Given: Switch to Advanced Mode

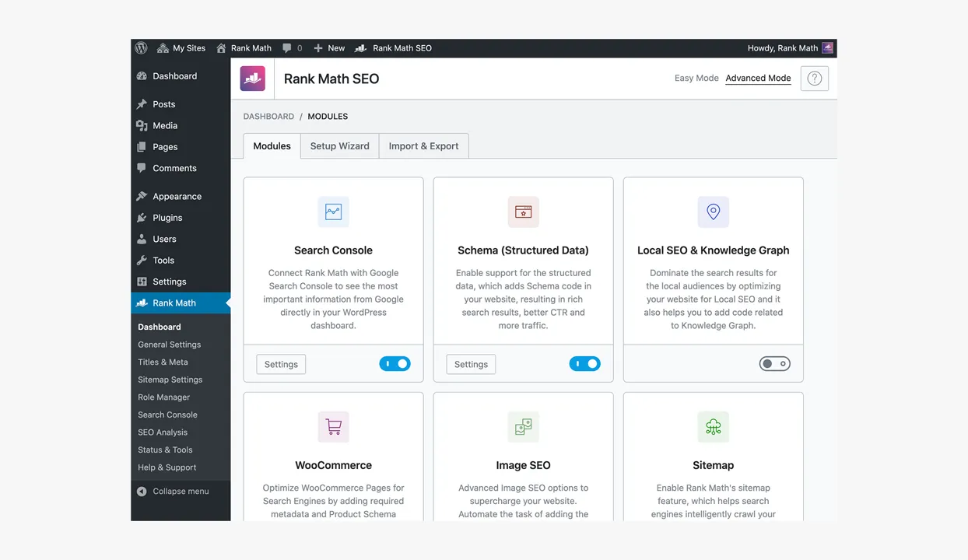Looking at the screenshot, I should pos(758,78).
